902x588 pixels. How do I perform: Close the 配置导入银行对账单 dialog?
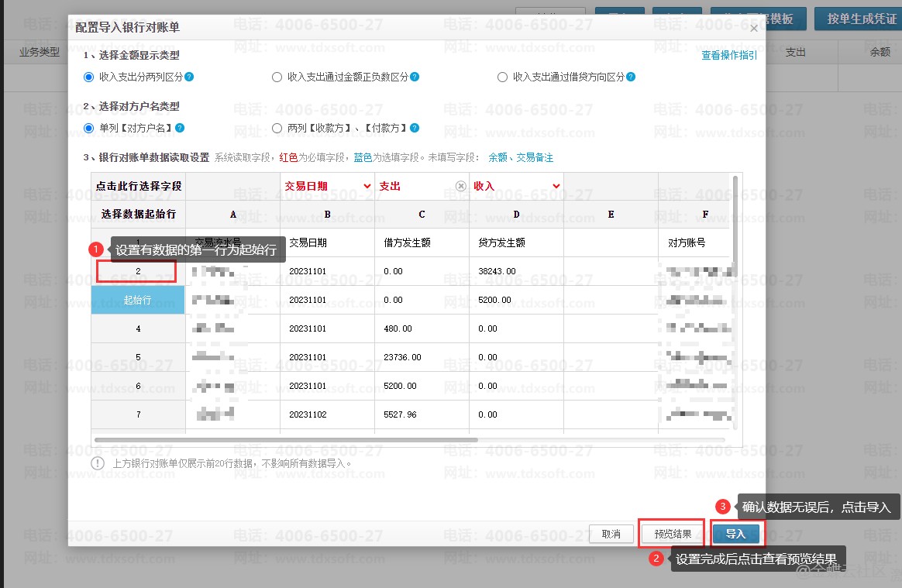pyautogui.click(x=754, y=28)
